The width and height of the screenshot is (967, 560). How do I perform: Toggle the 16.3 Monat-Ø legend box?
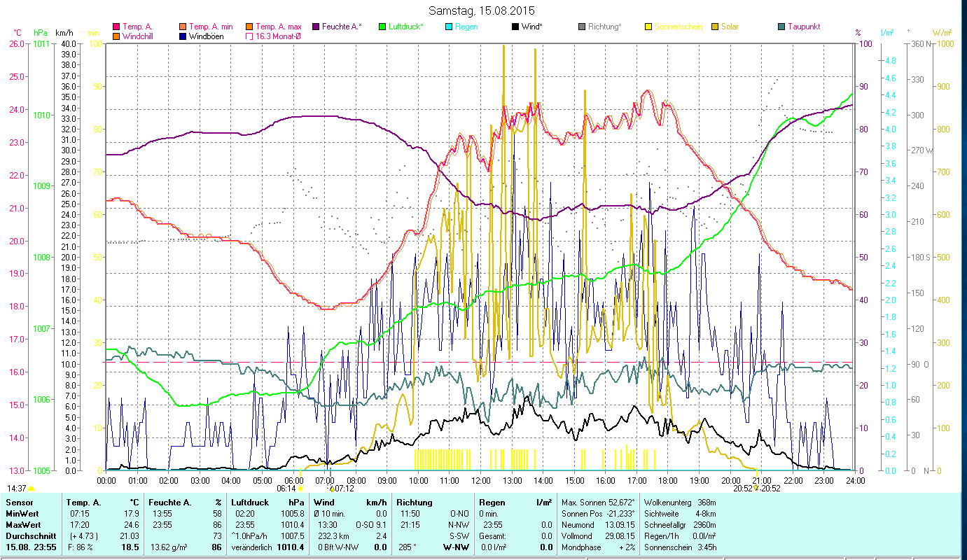pyautogui.click(x=250, y=36)
